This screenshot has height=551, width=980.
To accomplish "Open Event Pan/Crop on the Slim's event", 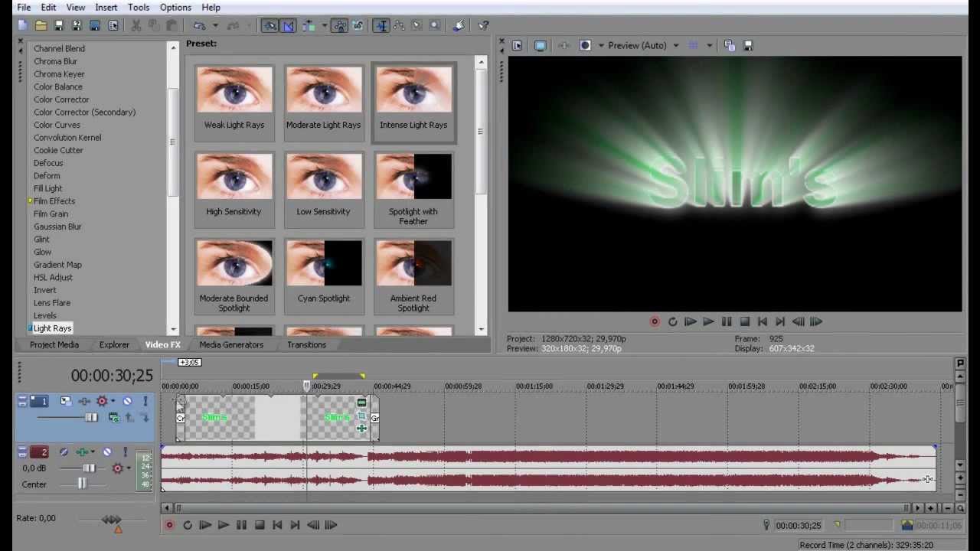I will pos(361,416).
